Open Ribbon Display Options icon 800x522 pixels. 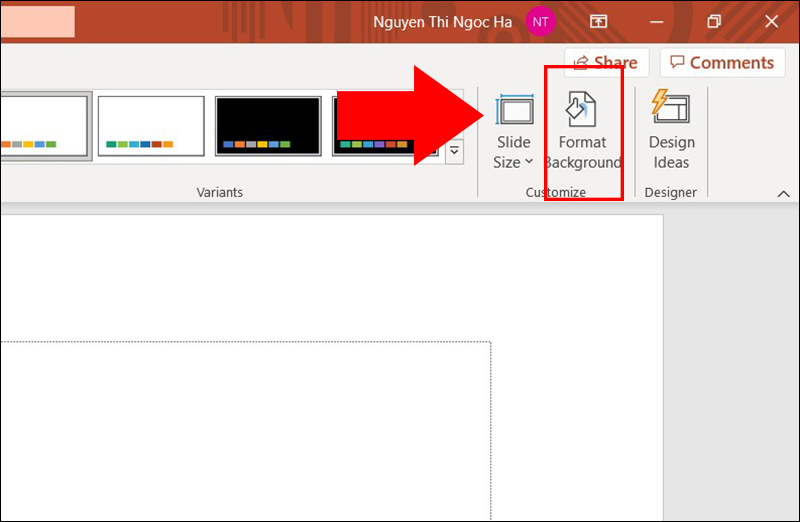[598, 21]
